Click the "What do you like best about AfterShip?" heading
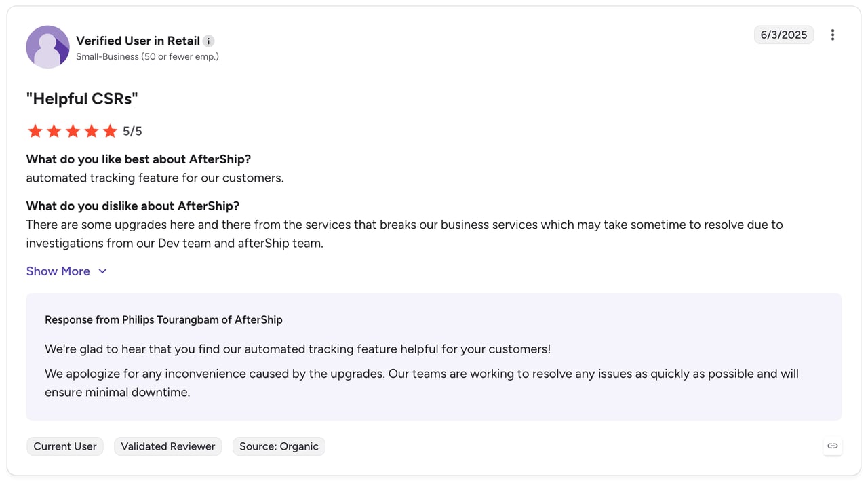The width and height of the screenshot is (868, 485). pos(138,159)
